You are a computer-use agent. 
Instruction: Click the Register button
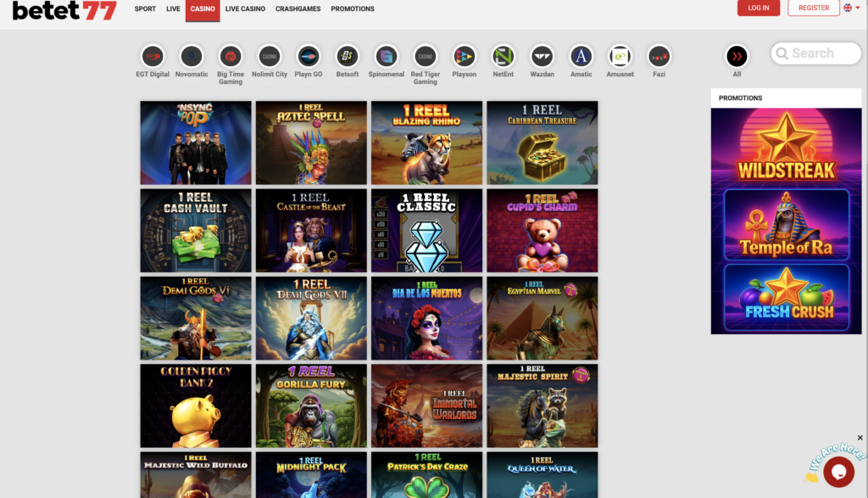click(x=814, y=8)
